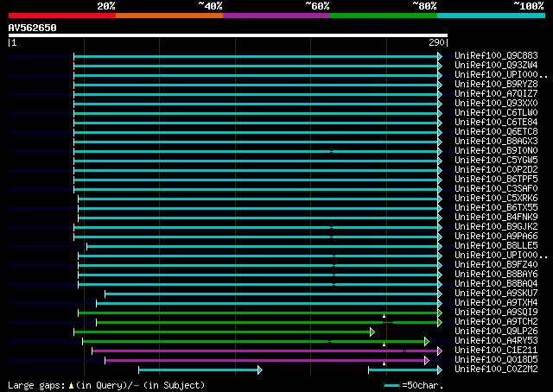The height and width of the screenshot is (392, 553).
Task: Select the cyan ~100% identity legend segment
Action: 492,16
